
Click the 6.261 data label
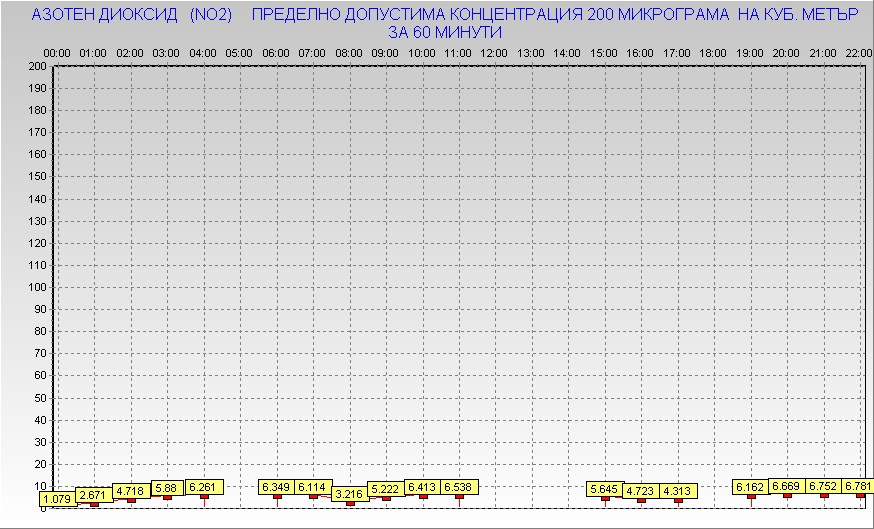click(204, 487)
